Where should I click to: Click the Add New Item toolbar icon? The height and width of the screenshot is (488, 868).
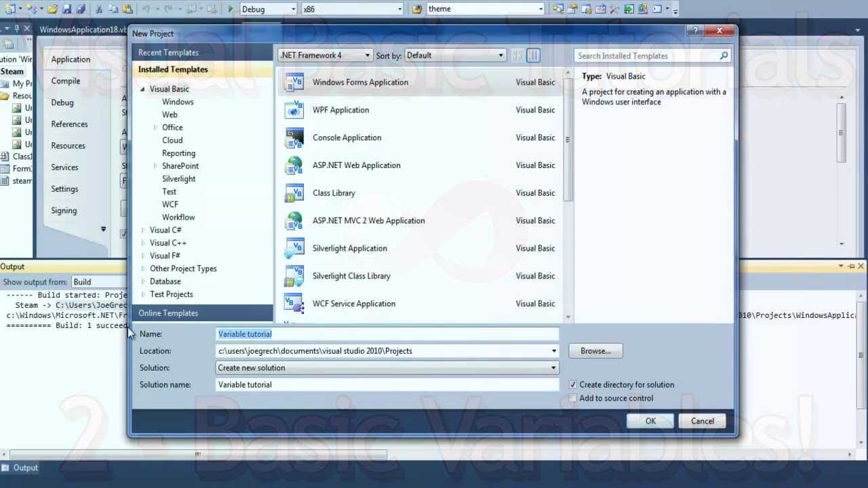(x=32, y=9)
